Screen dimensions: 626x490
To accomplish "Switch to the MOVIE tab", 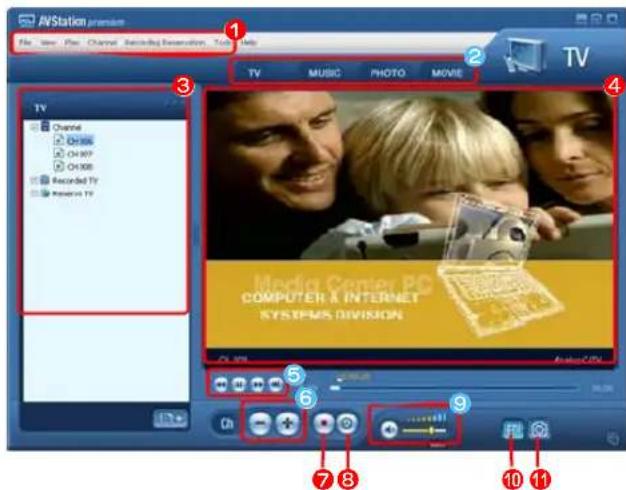I will [447, 73].
